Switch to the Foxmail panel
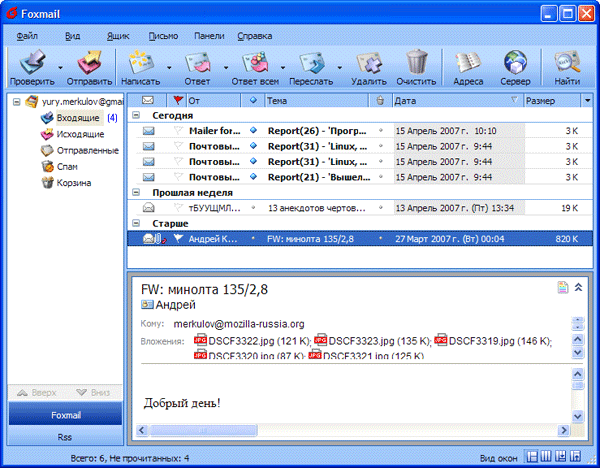Image resolution: width=600 pixels, height=468 pixels. (65, 414)
